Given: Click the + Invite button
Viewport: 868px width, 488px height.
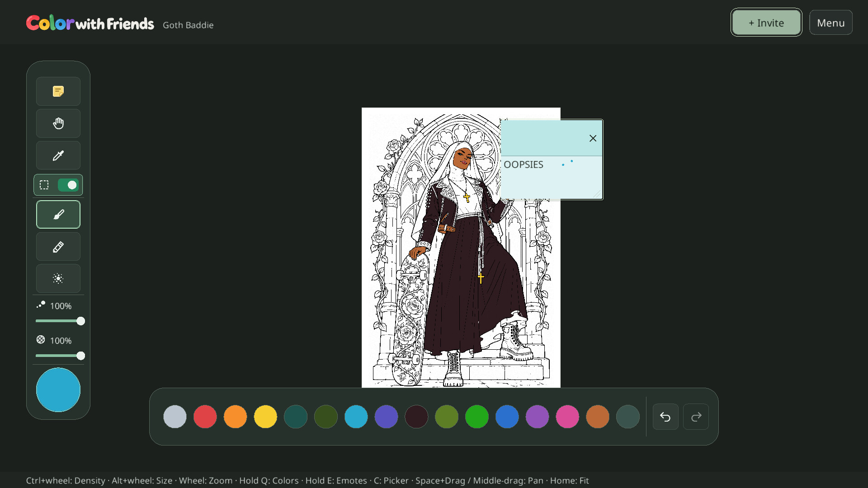Looking at the screenshot, I should point(766,23).
